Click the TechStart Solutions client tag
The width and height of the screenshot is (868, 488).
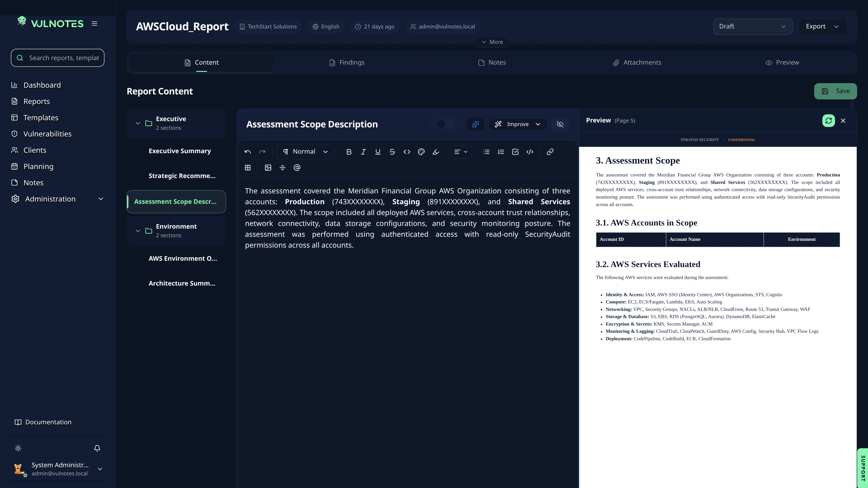pyautogui.click(x=268, y=27)
